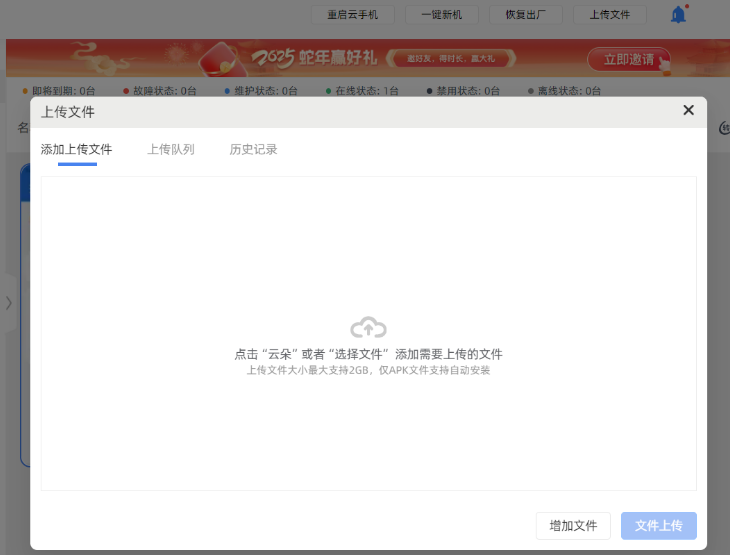Image resolution: width=730 pixels, height=555 pixels.
Task: Expand the left sidebar chevron
Action: (x=9, y=302)
